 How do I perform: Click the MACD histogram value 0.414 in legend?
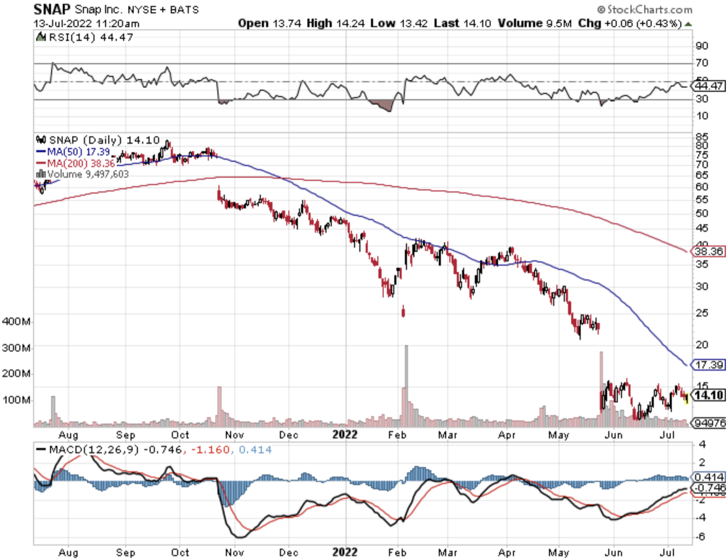(x=255, y=450)
